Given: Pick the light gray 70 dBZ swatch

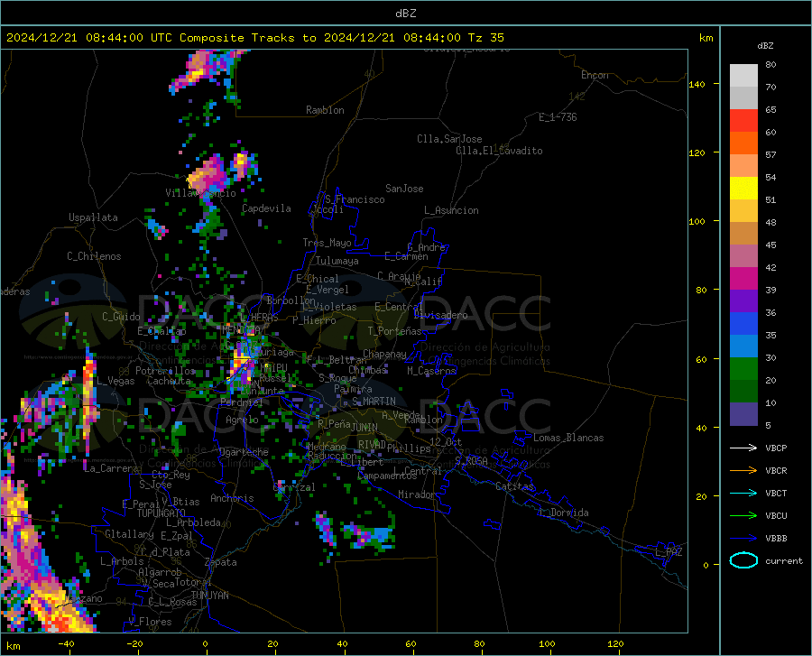Looking at the screenshot, I should [743, 76].
